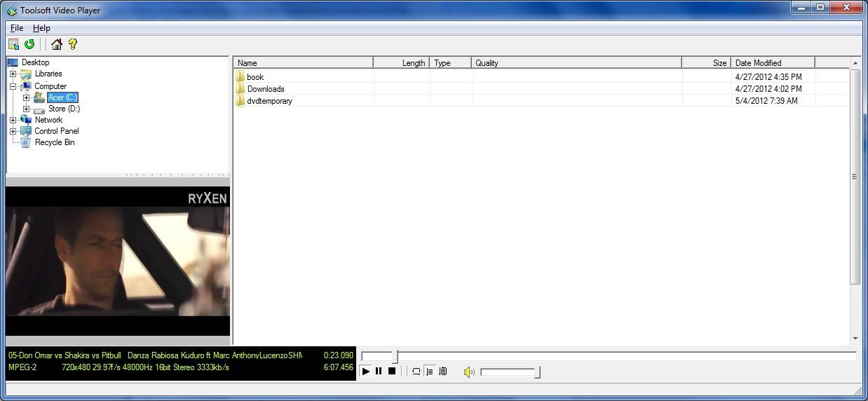
Task: Click the volume slider thumb
Action: [537, 372]
